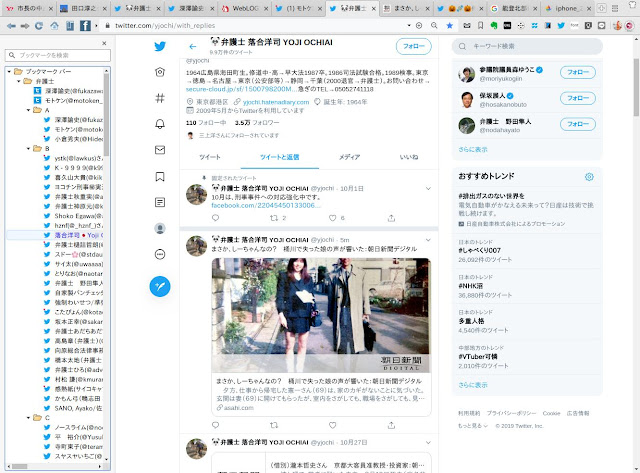Open the #しゃべくり007 trend
This screenshot has width=640, height=473.
point(479,251)
